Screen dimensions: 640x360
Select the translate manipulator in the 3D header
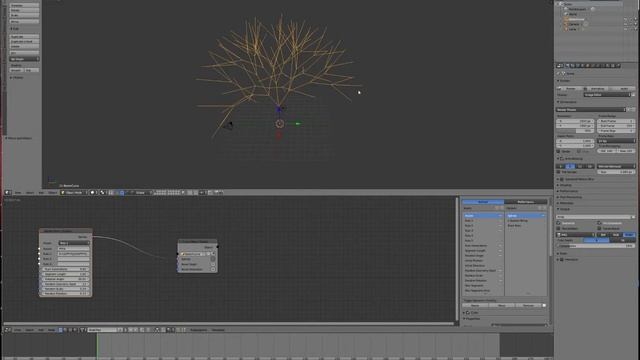pos(122,192)
